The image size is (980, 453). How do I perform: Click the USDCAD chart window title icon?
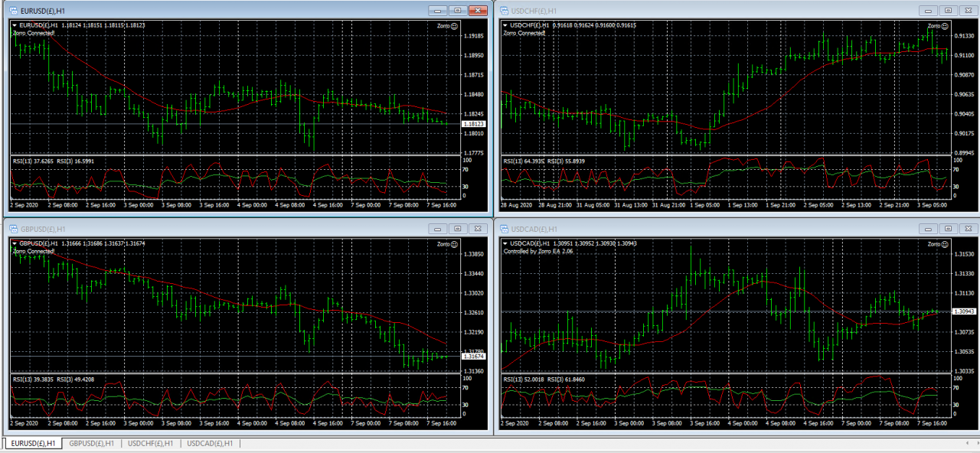(x=504, y=229)
